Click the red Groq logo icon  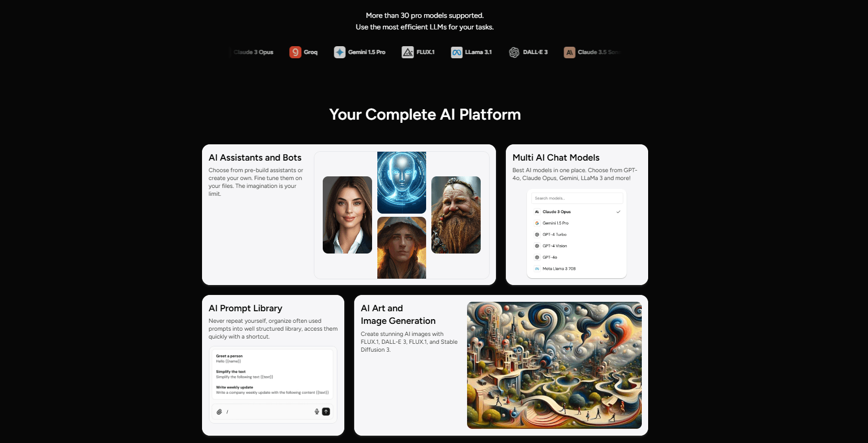click(295, 52)
